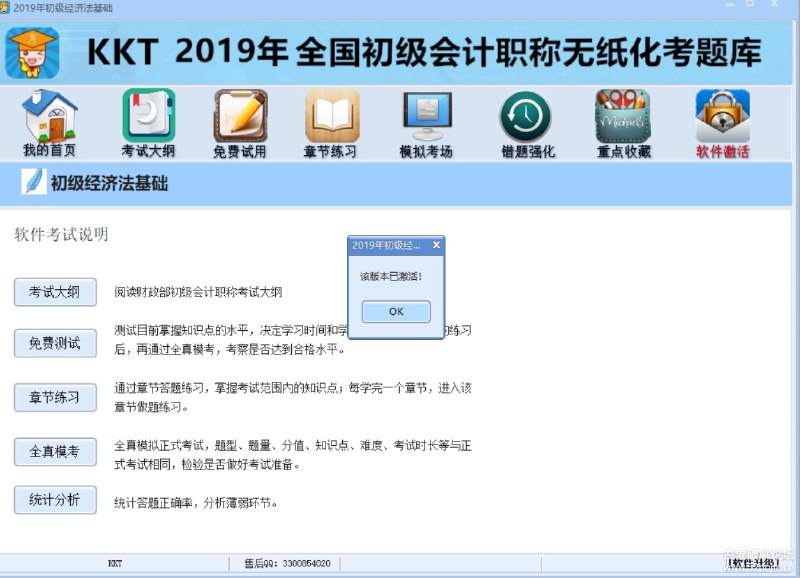Click the 全真模考 button
This screenshot has width=800, height=578.
coord(53,452)
